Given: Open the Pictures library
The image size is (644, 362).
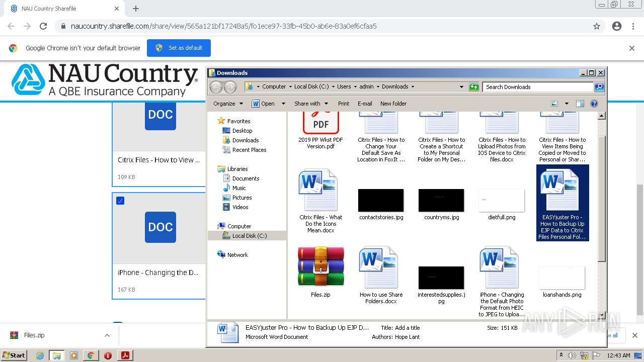Looking at the screenshot, I should [242, 198].
